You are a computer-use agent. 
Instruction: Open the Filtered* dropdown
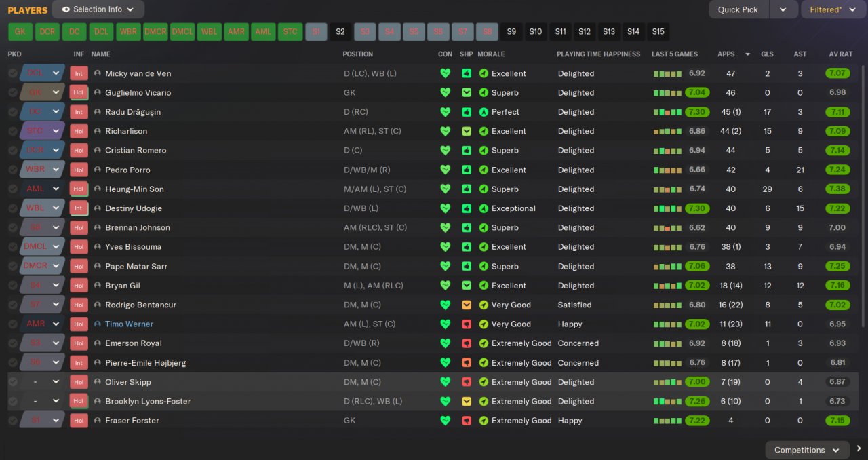tap(834, 9)
